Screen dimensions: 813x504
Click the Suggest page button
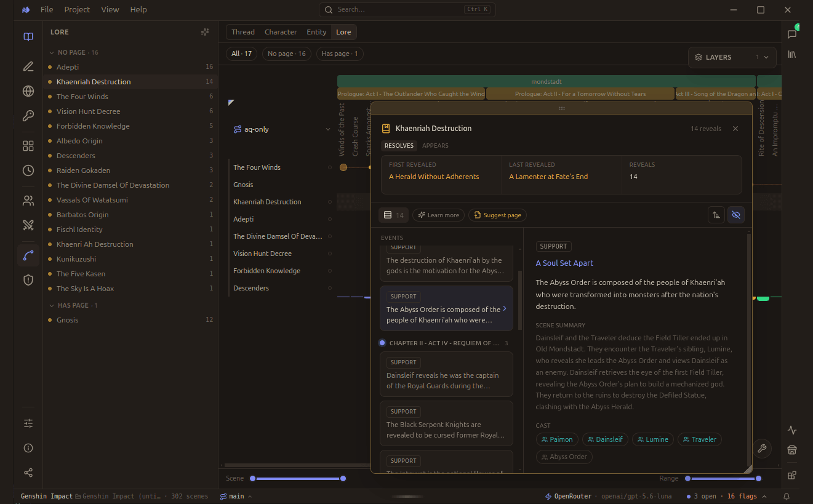[497, 215]
